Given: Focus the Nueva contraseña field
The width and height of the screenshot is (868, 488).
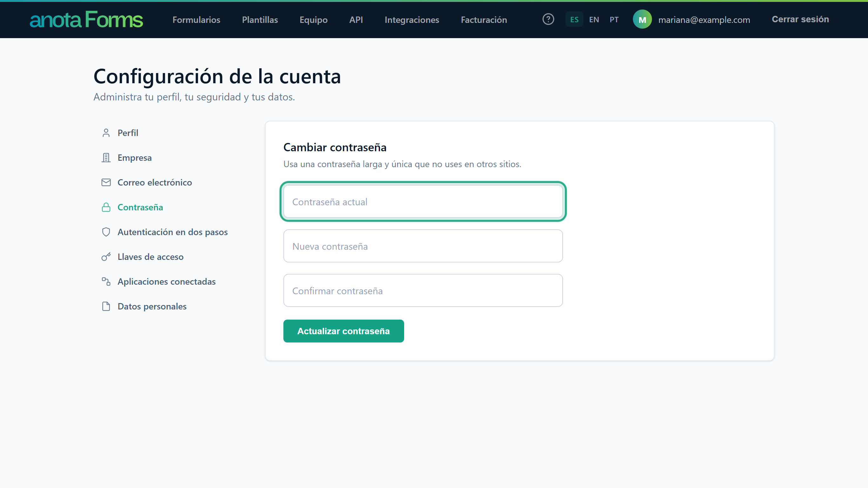Looking at the screenshot, I should [423, 246].
